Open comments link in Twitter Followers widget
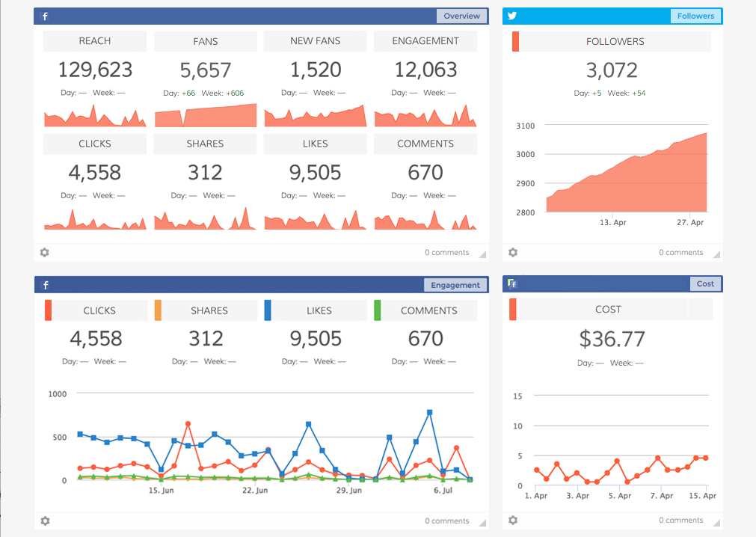 (680, 253)
